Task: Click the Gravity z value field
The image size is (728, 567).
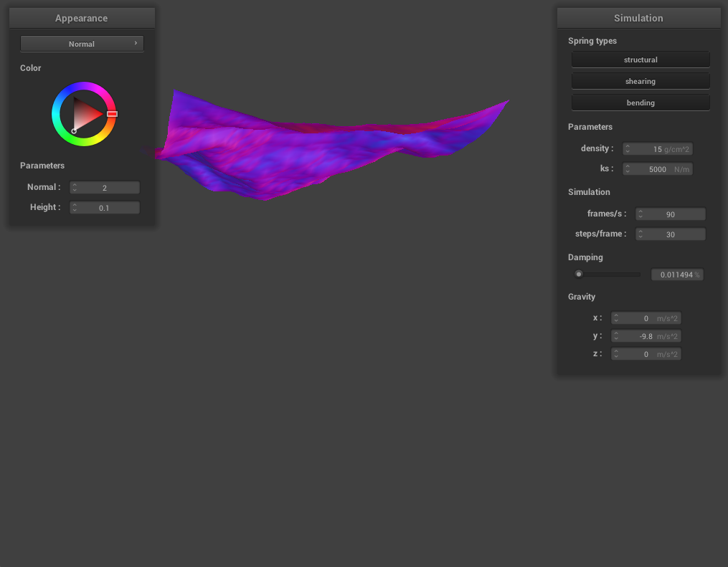Action: click(646, 354)
